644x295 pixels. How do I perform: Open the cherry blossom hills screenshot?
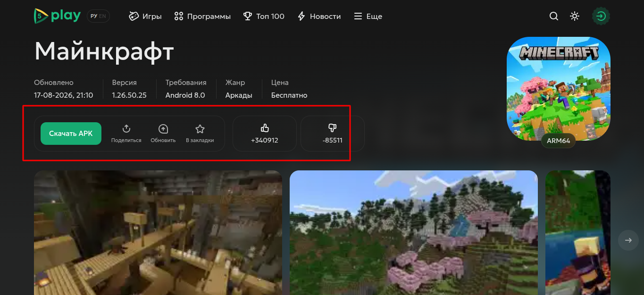(x=414, y=233)
